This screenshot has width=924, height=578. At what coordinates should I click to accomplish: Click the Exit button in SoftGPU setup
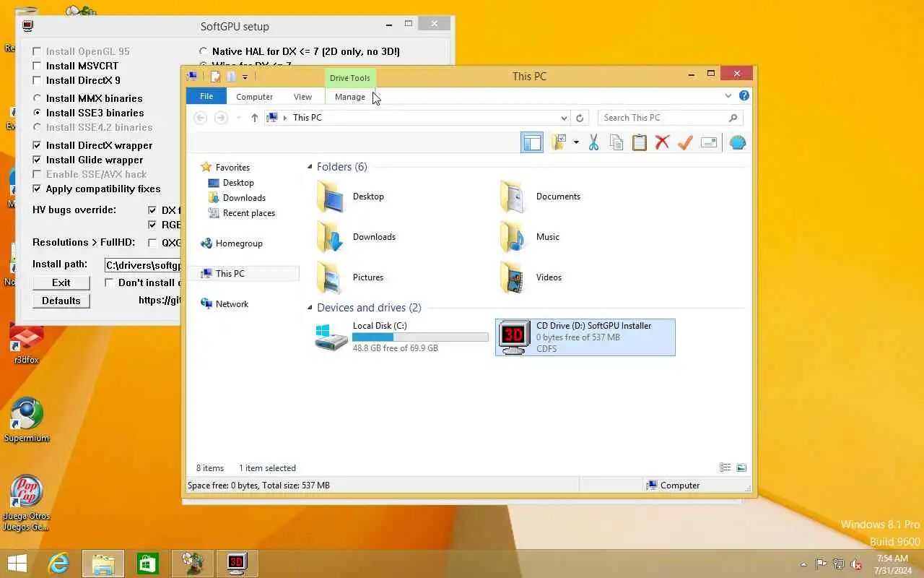click(61, 282)
